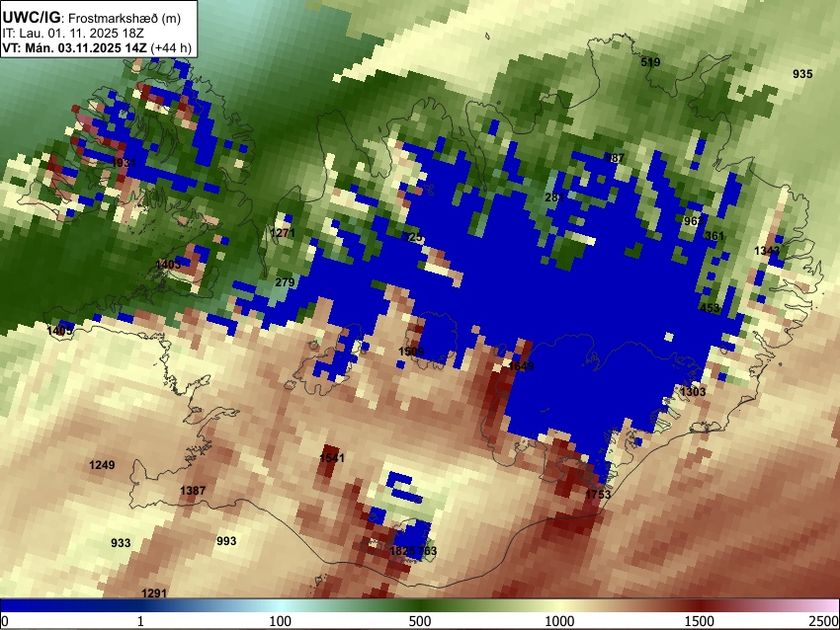Screen dimensions: 840x630
Task: Click the 1249 value label
Action: click(x=102, y=465)
